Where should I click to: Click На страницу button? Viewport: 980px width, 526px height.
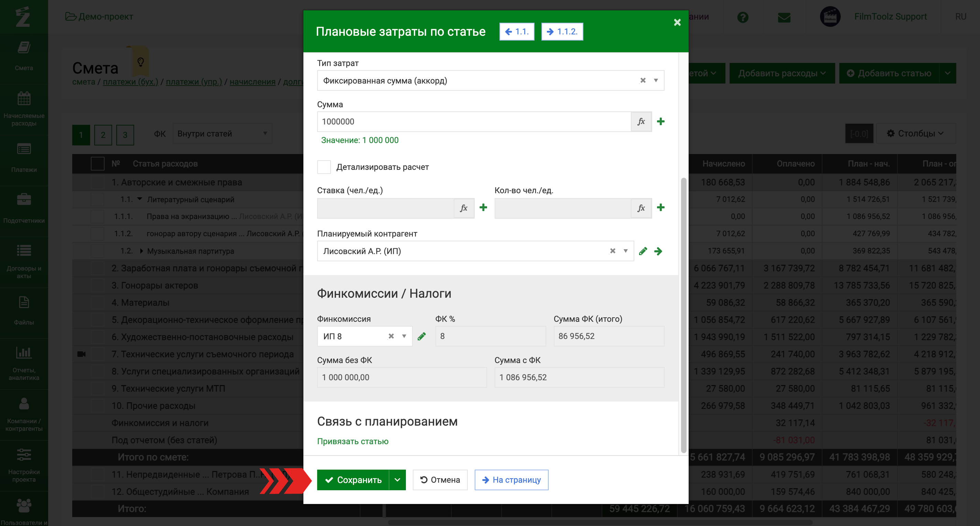pos(511,480)
